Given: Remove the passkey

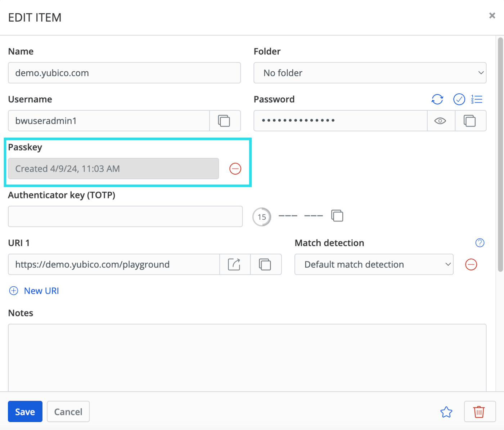Looking at the screenshot, I should [235, 169].
